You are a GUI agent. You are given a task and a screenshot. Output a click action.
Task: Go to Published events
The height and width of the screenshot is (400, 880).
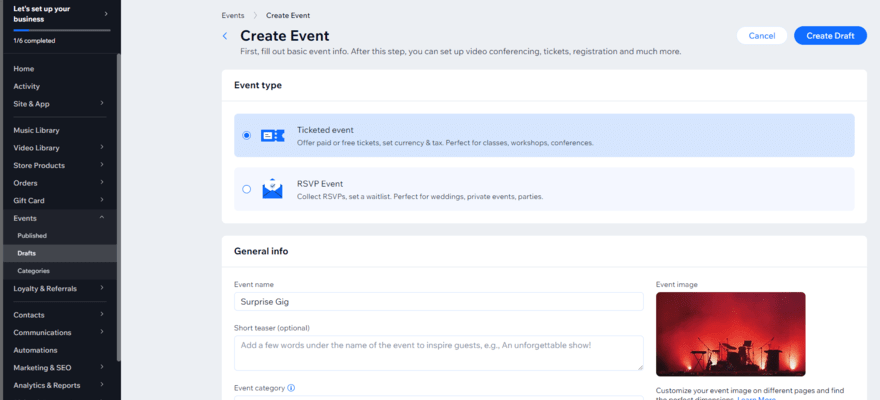(x=32, y=236)
